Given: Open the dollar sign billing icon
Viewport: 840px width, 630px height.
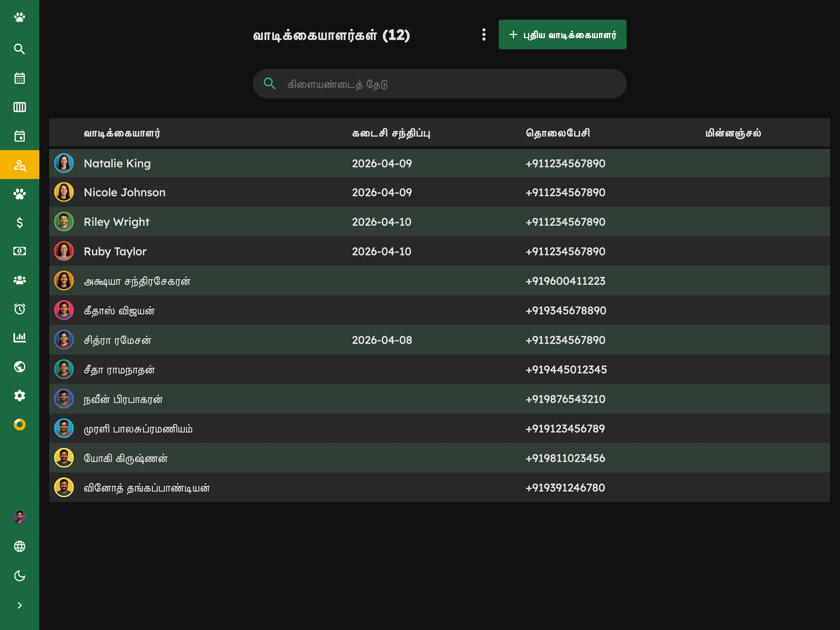Looking at the screenshot, I should 19,223.
